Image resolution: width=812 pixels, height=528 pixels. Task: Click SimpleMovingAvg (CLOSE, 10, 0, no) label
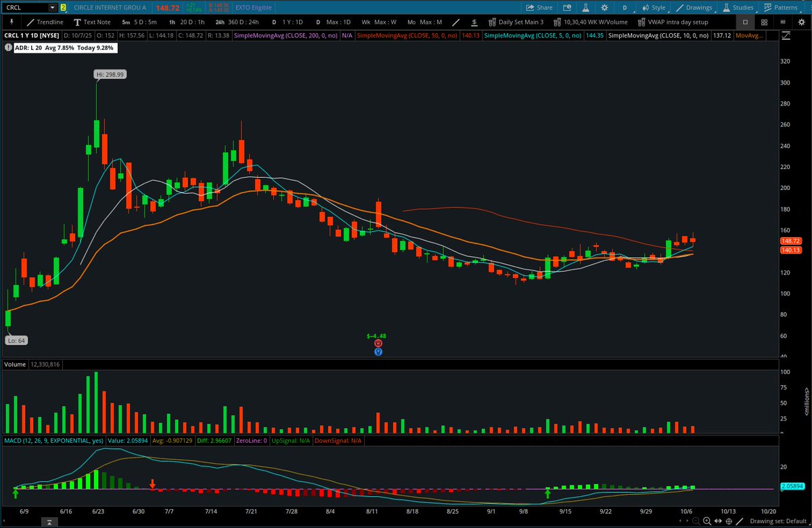pos(658,35)
